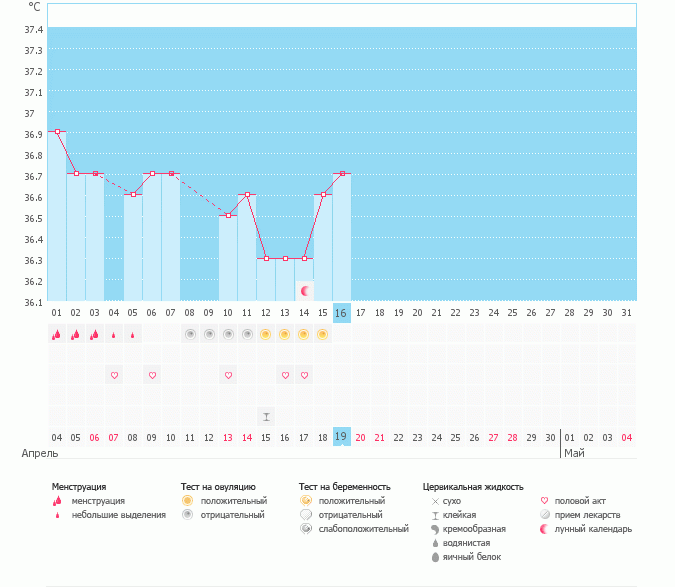Select negative ovulation test icon on day 08
Screen dimensions: 675x587
pyautogui.click(x=189, y=335)
